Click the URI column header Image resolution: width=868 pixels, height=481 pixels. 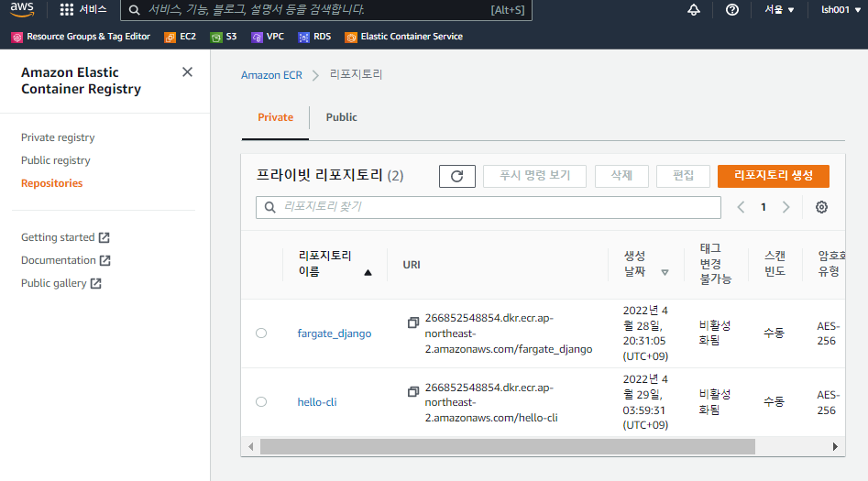click(x=412, y=265)
